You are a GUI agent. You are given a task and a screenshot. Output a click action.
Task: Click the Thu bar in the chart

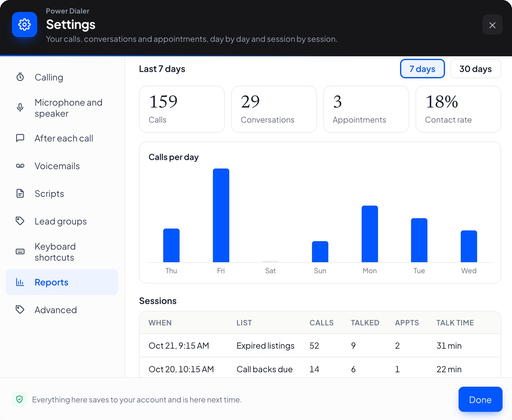171,245
